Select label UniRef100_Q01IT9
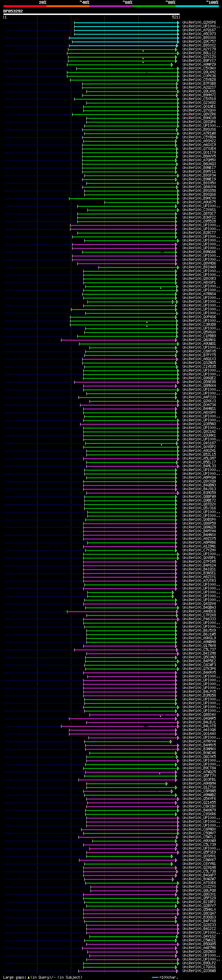222x980 pixels. tap(199, 152)
